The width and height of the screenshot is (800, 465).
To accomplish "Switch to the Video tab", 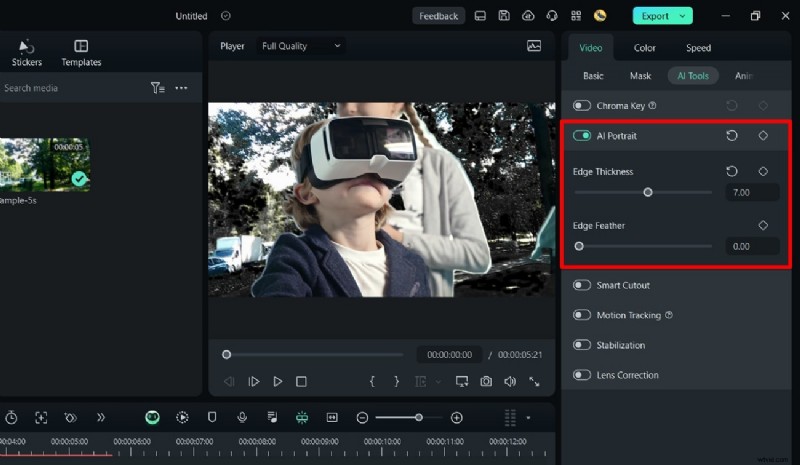I will click(591, 48).
